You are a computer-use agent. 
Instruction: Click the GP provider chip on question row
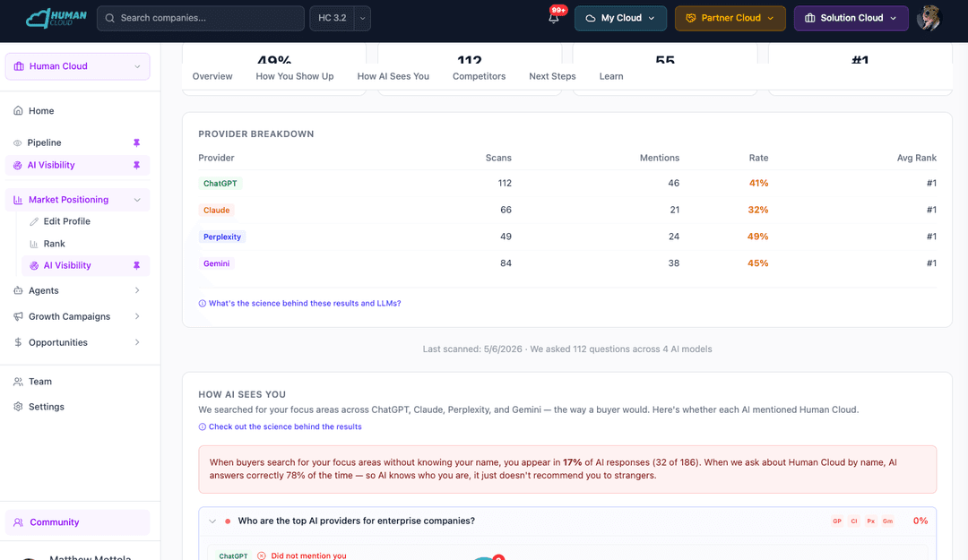(x=837, y=521)
